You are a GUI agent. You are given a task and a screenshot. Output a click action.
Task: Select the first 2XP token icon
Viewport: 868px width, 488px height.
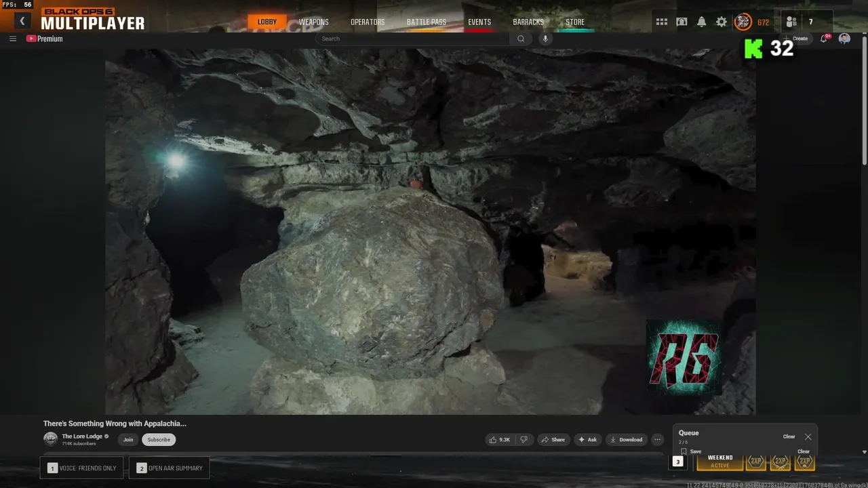click(756, 462)
